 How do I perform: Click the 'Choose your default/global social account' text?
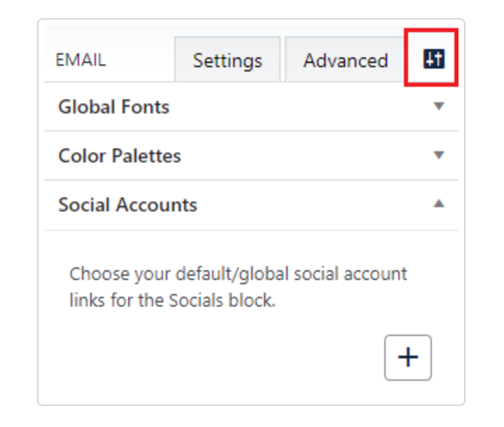(x=238, y=273)
